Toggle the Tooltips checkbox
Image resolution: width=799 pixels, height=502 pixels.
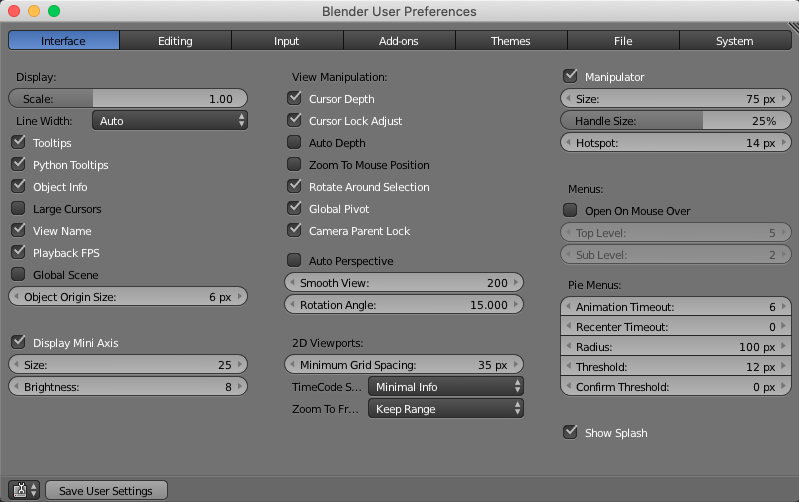18,142
